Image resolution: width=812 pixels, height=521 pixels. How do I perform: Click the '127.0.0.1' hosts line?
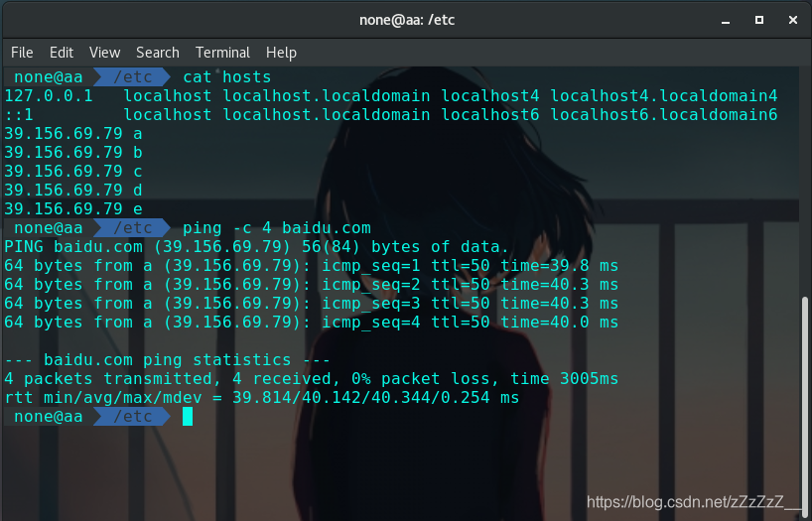(391, 96)
